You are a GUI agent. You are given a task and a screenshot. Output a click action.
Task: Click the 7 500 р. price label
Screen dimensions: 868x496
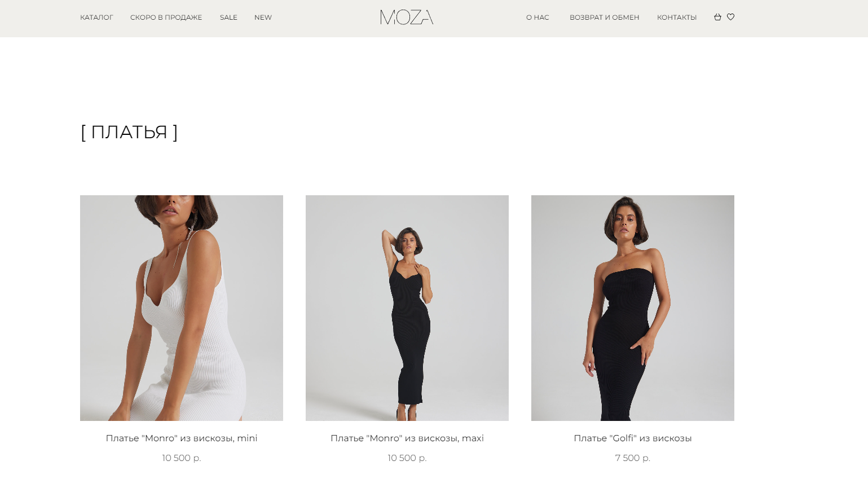pyautogui.click(x=633, y=458)
